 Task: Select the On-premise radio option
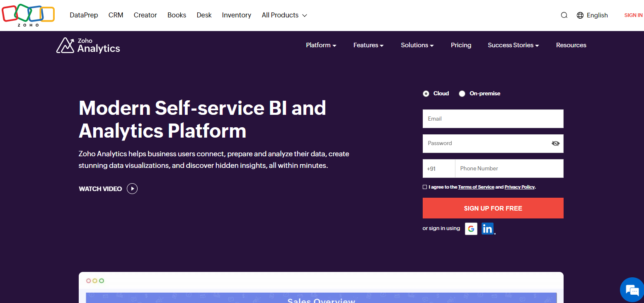pyautogui.click(x=462, y=94)
